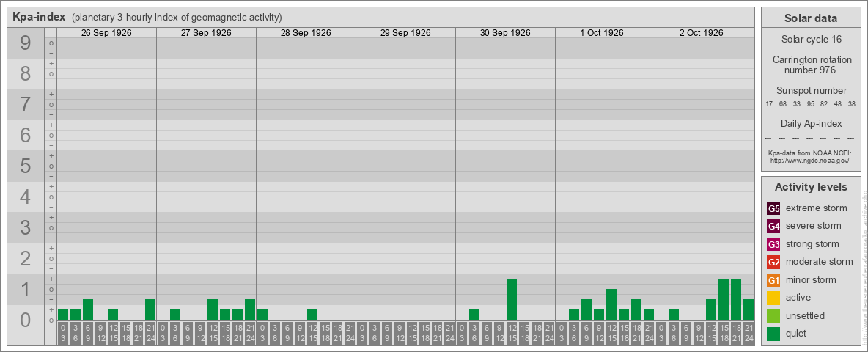Click the 28 Sep 0-3 green bar
868x352 pixels.
[262, 315]
